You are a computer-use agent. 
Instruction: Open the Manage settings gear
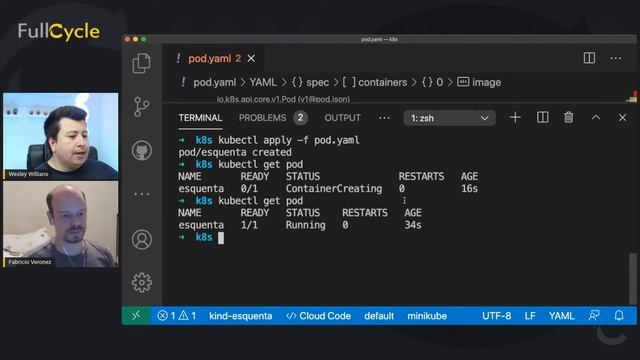tap(142, 282)
